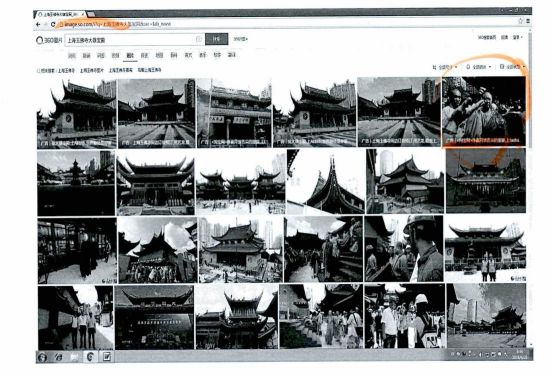
Task: Reload the page with the refresh icon
Action: [53, 24]
